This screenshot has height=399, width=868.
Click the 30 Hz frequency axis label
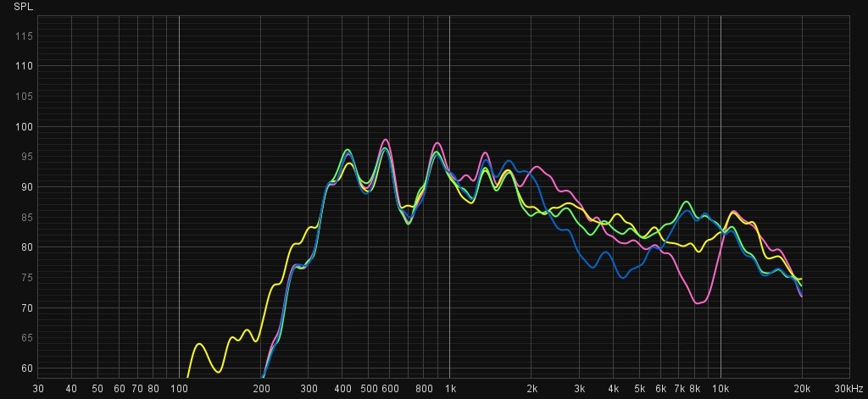click(38, 389)
